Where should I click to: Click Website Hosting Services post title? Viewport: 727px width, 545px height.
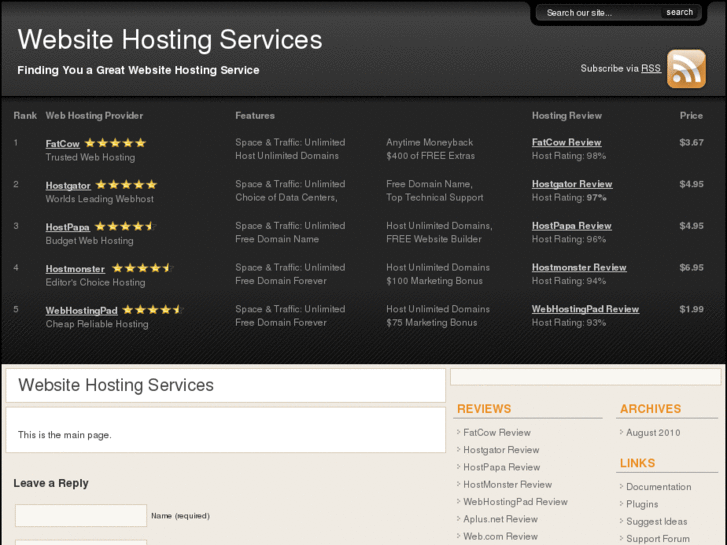[x=116, y=385]
